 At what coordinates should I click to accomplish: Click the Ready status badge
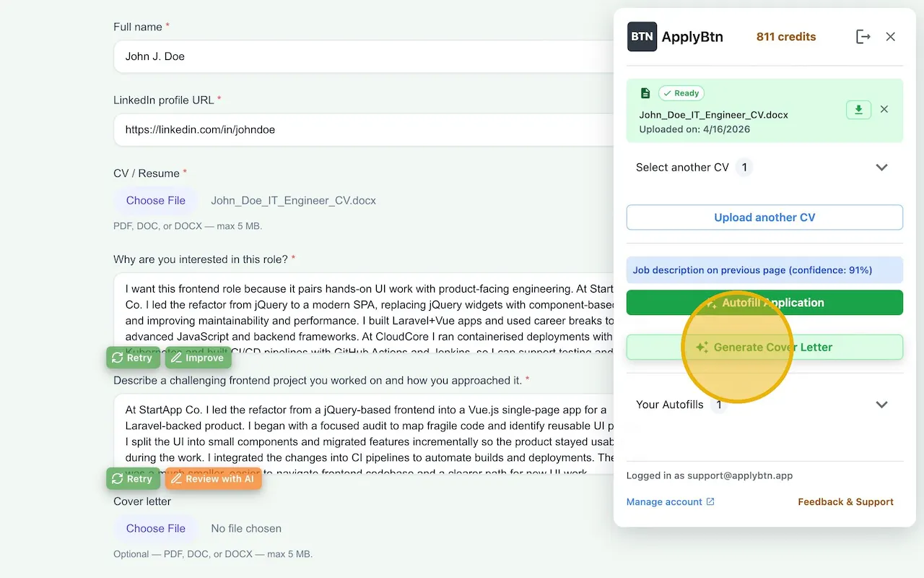(681, 93)
